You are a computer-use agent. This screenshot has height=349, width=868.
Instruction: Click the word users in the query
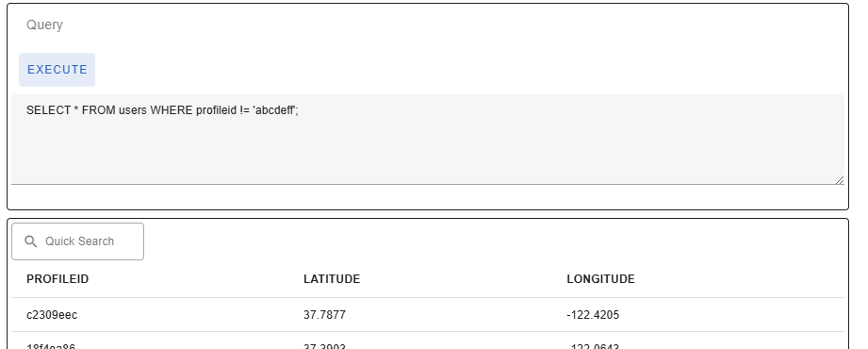(133, 110)
